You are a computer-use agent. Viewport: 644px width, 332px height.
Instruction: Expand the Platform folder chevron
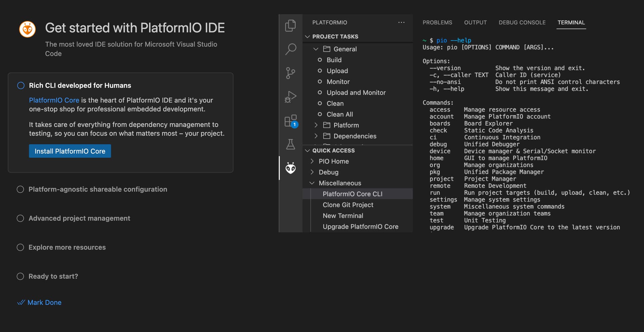tap(316, 125)
